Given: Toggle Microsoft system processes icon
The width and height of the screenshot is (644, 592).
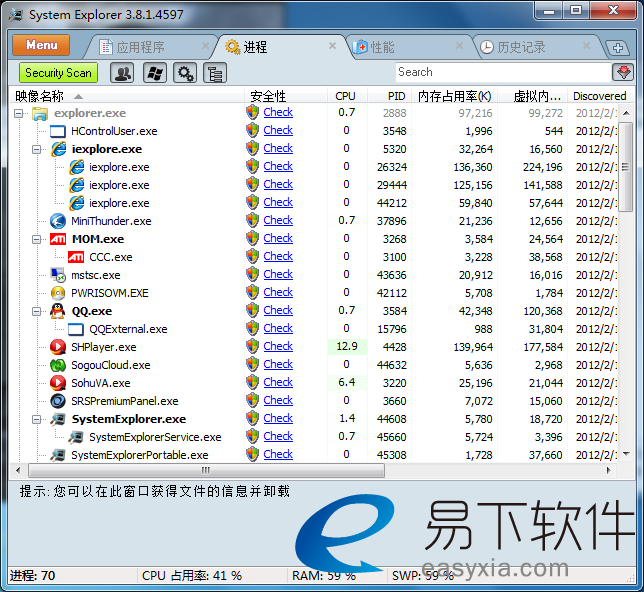Looking at the screenshot, I should point(155,73).
